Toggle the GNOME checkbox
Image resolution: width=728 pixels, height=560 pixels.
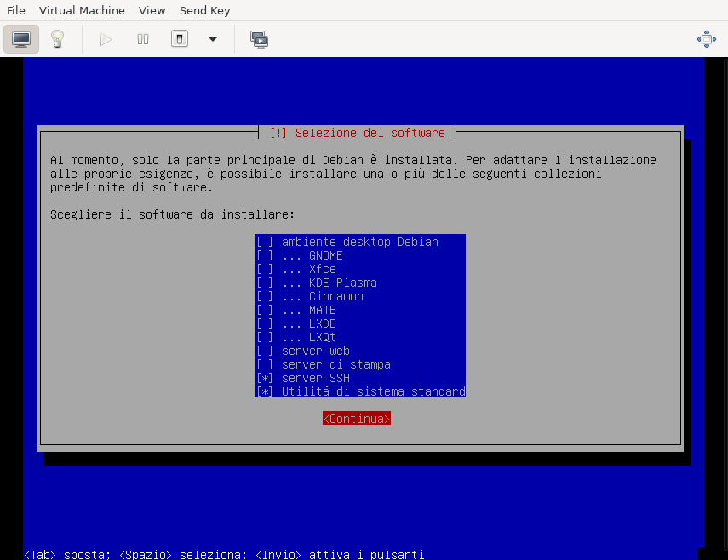coord(265,255)
